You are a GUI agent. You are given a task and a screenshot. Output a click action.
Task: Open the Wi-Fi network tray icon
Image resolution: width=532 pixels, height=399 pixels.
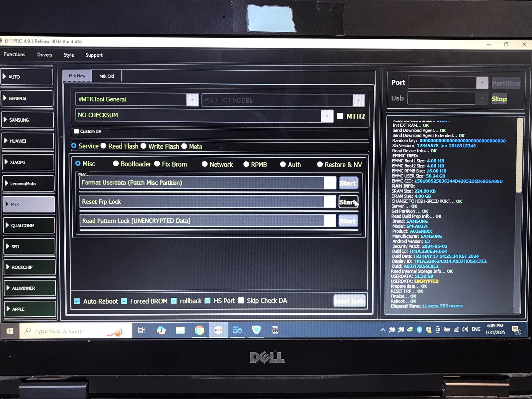[456, 330]
